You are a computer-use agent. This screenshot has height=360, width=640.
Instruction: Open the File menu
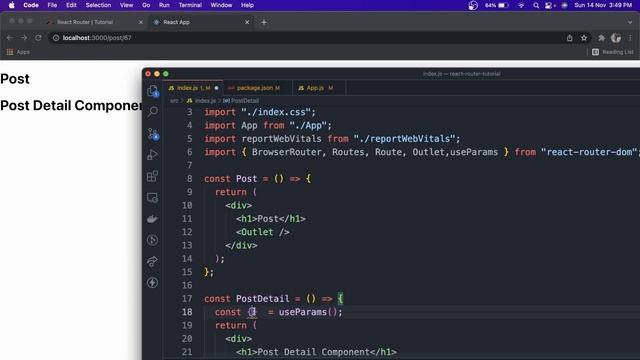52,5
